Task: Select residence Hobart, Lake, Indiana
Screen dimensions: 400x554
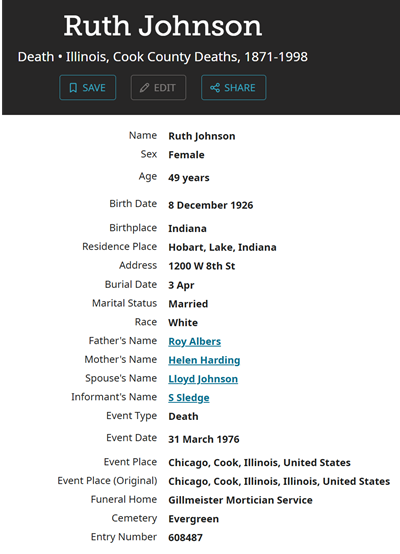Action: pyautogui.click(x=222, y=247)
